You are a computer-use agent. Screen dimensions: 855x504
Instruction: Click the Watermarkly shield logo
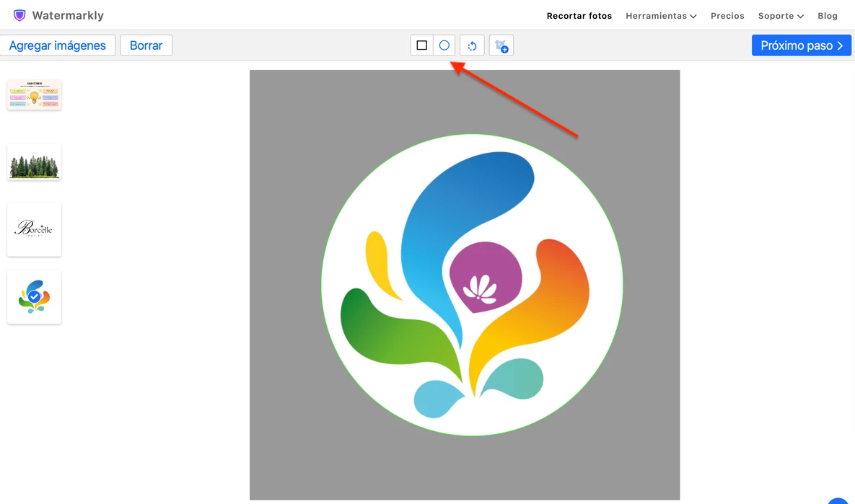pyautogui.click(x=19, y=15)
